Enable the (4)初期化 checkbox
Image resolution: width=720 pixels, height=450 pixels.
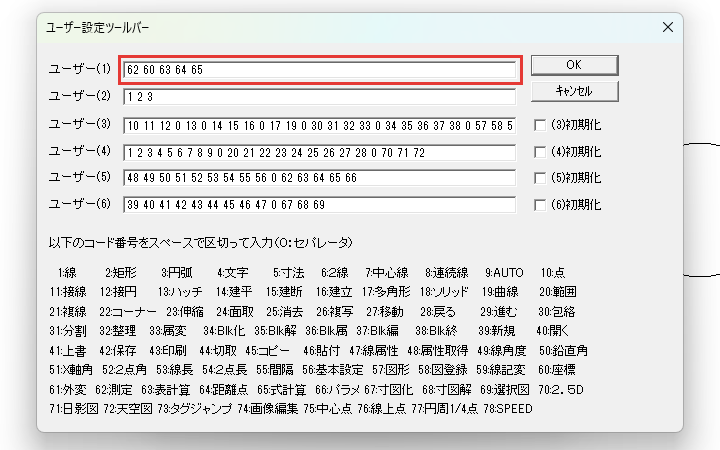(540, 152)
